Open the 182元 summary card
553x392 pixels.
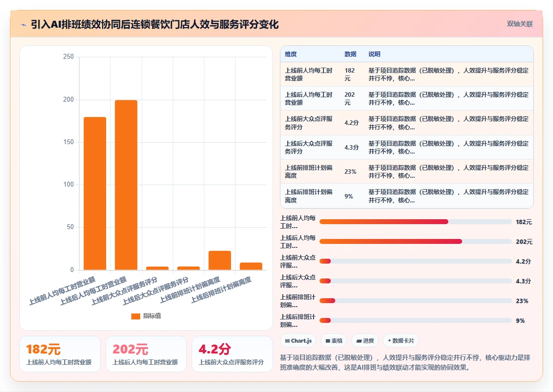click(60, 354)
